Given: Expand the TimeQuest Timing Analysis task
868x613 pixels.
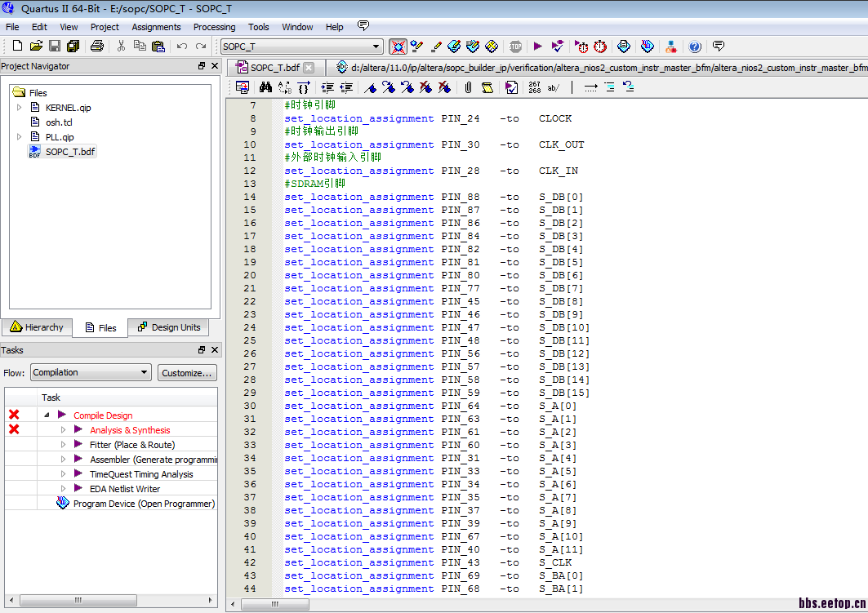Looking at the screenshot, I should tap(63, 474).
